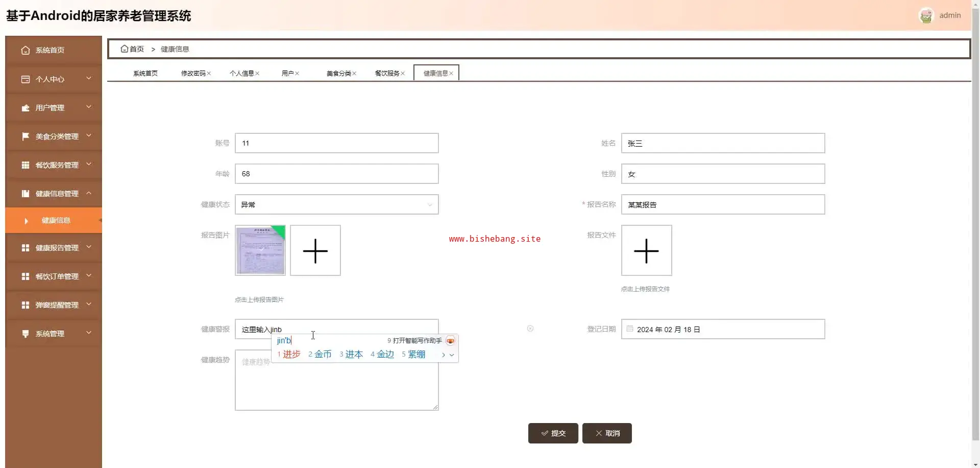Click the 取消 button

pos(607,433)
